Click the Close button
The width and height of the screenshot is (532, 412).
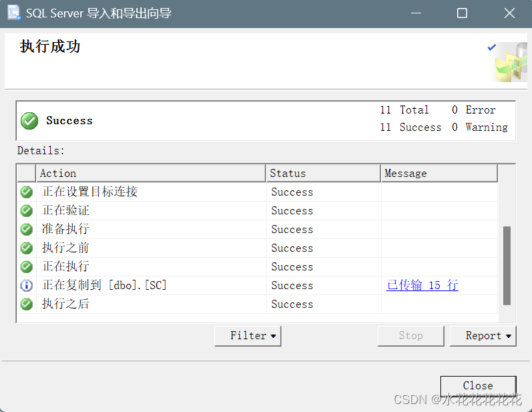point(478,385)
